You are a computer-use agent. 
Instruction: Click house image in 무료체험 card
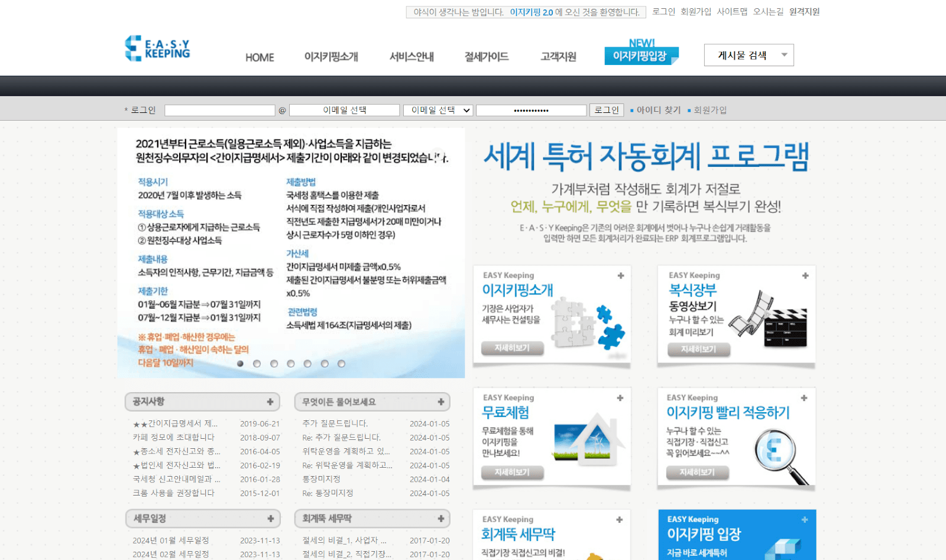point(589,441)
